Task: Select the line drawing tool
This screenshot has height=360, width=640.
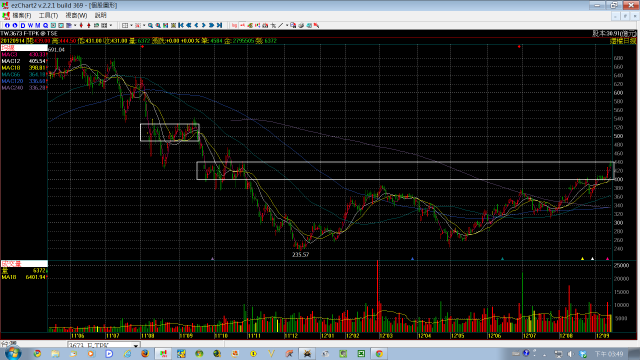Action: (x=280, y=25)
